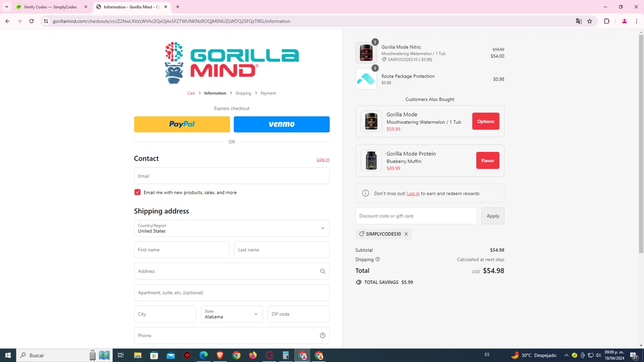
Task: Click the City input field
Action: [x=165, y=314]
